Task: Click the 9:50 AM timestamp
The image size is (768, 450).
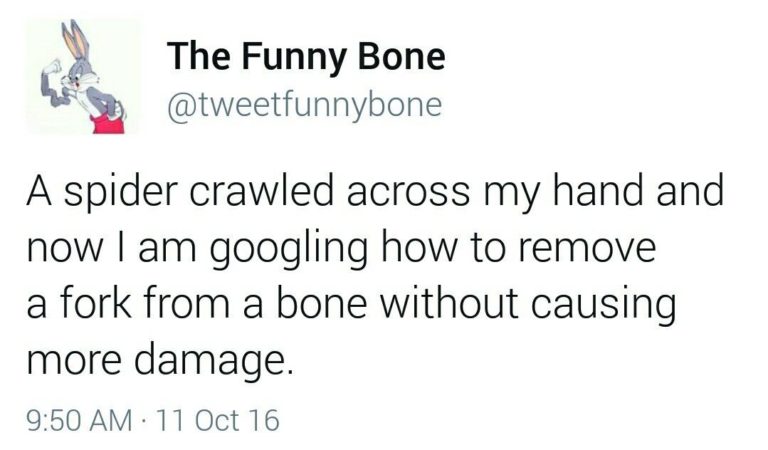Action: point(88,419)
